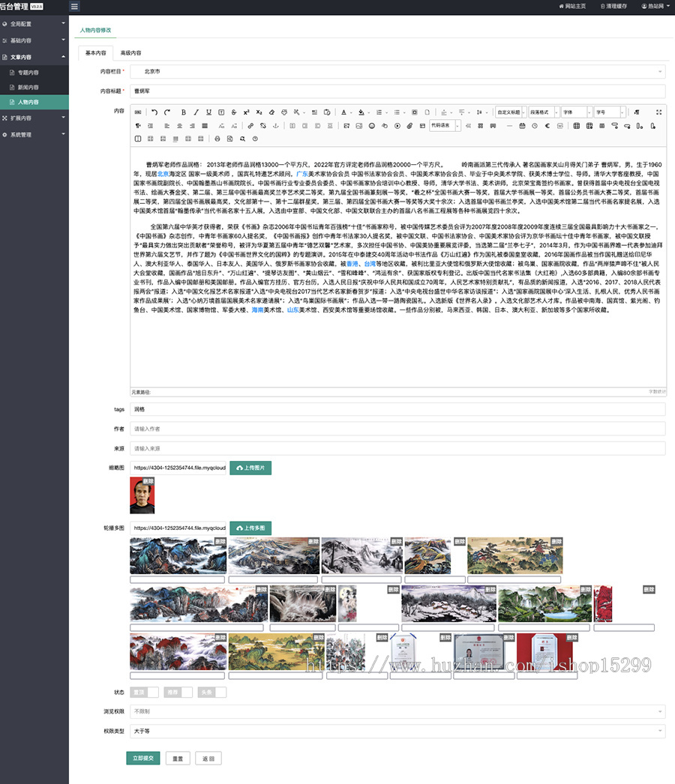
Task: Click the 作者 author input field
Action: [x=397, y=429]
